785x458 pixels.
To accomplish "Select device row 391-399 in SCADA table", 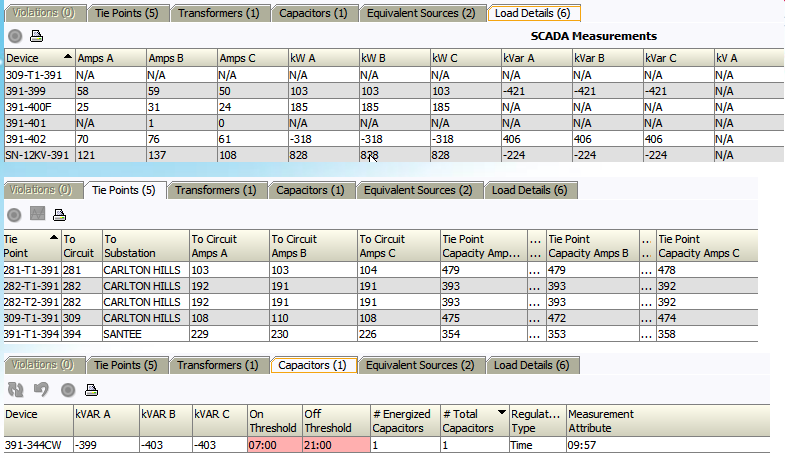I will 394,91.
